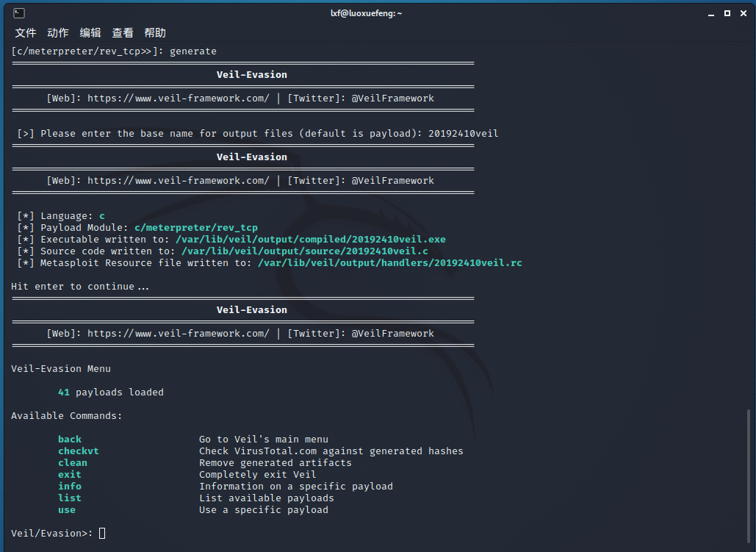Click the 'Available Commands:' line

pos(67,415)
